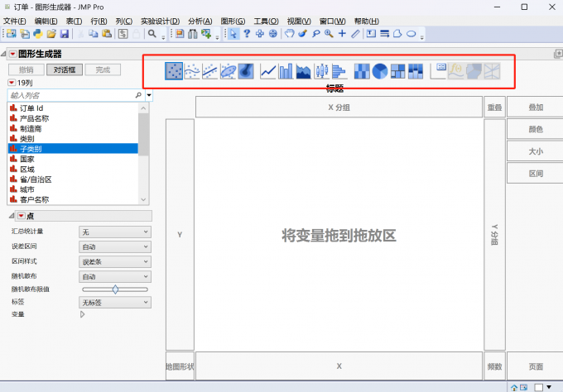Open the 图形生成器 red triangle menu
This screenshot has height=392, width=563.
pos(13,54)
